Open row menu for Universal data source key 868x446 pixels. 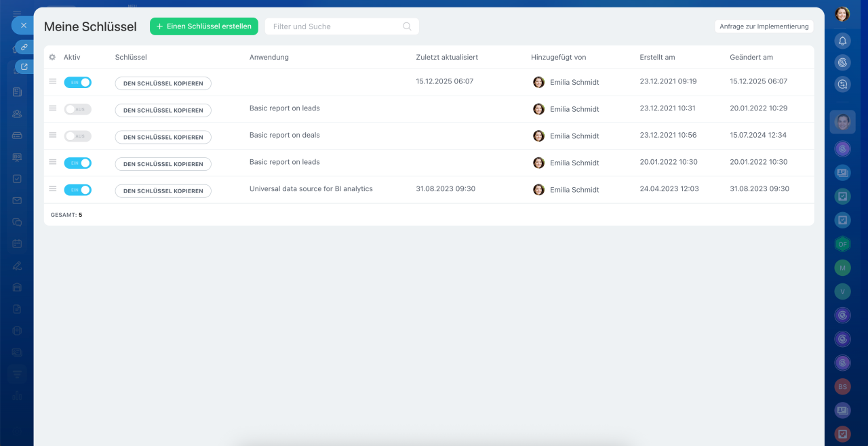coord(53,189)
